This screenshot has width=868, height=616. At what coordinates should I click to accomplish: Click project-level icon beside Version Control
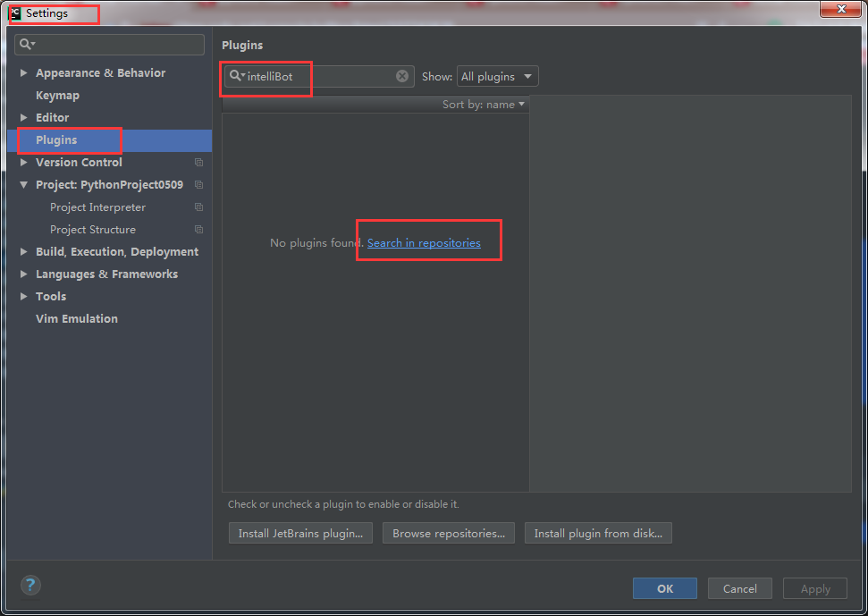(198, 162)
